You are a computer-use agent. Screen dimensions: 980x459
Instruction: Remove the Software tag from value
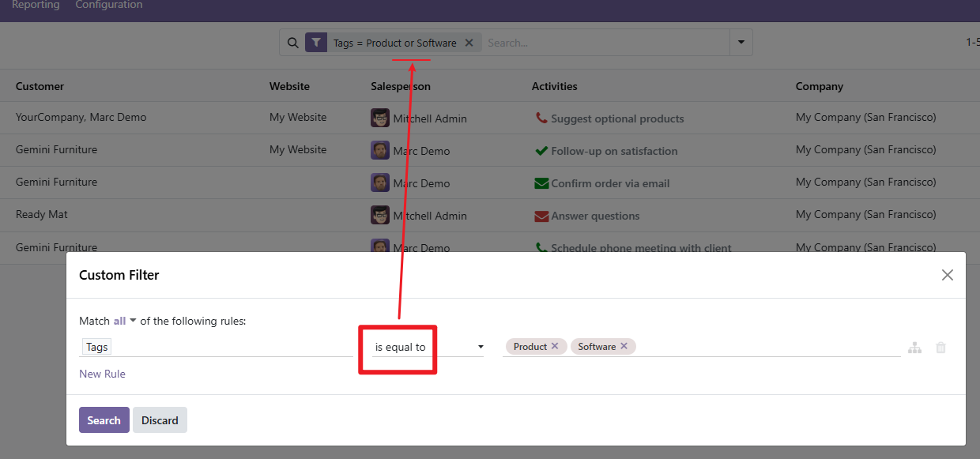[x=624, y=346]
